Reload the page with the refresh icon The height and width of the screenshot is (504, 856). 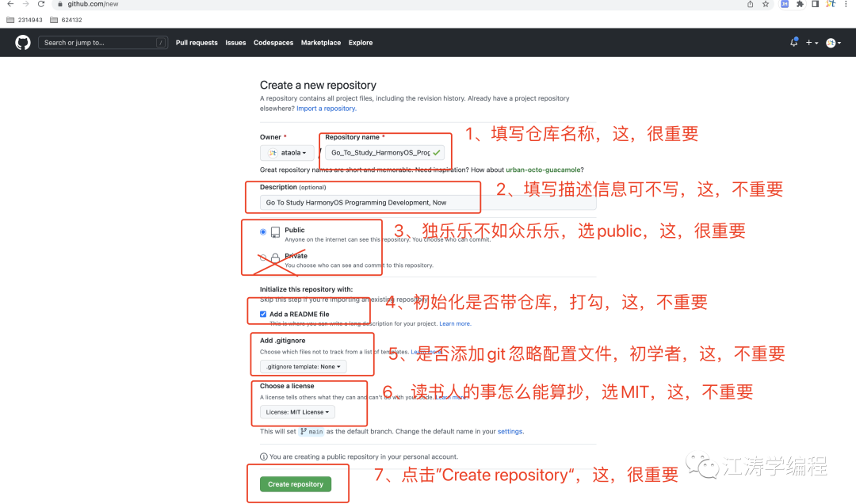41,4
